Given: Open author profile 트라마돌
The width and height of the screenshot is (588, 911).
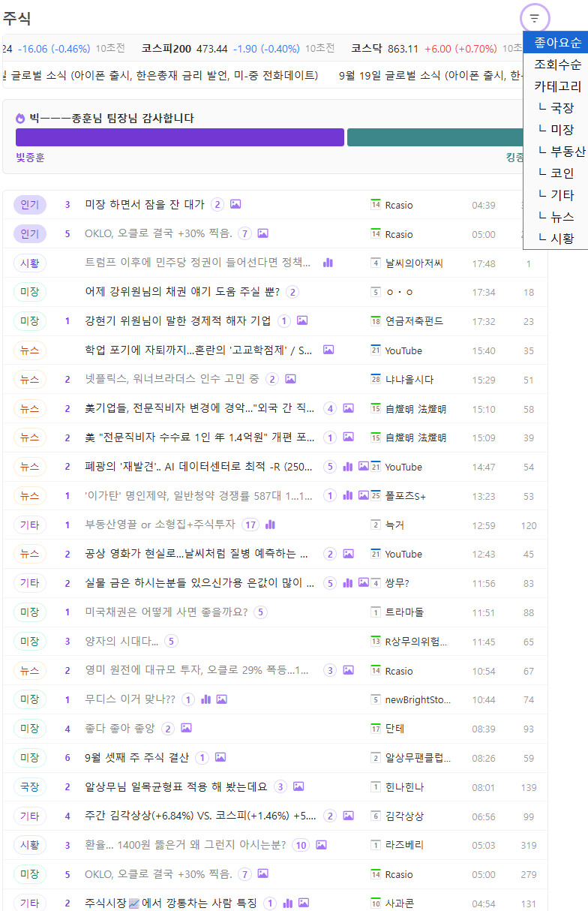Looking at the screenshot, I should pyautogui.click(x=404, y=612).
